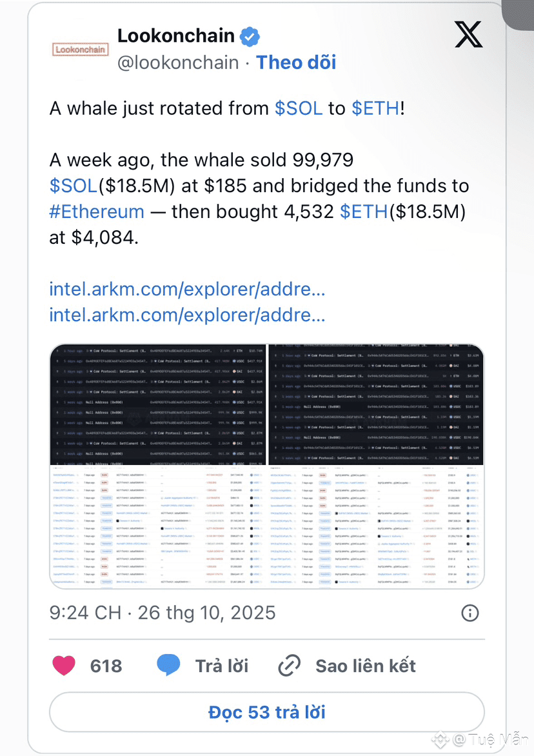Open the top-left dark transaction screenshot
The width and height of the screenshot is (534, 756).
point(158,404)
